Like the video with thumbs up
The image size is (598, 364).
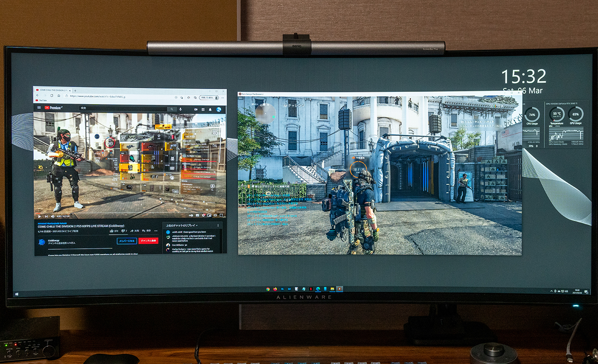pyautogui.click(x=114, y=231)
